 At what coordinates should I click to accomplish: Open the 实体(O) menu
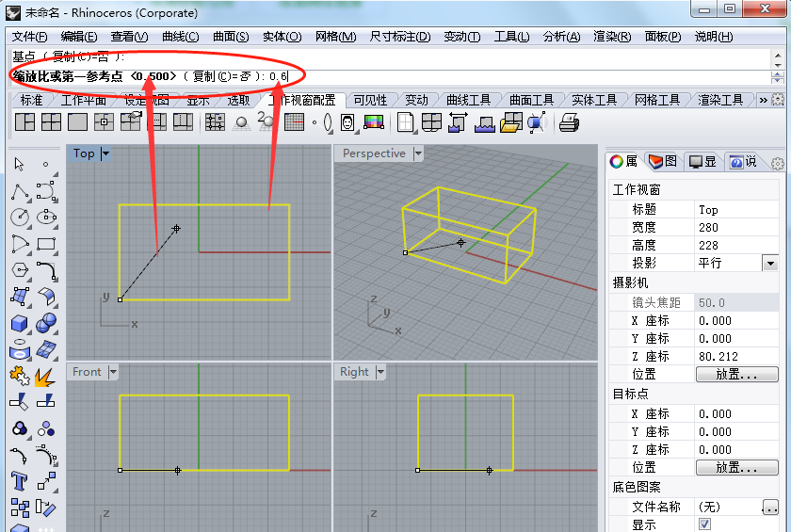tap(282, 37)
